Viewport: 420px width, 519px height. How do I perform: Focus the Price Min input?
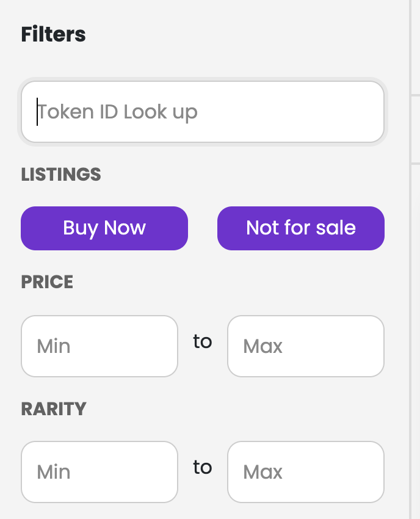(x=100, y=346)
